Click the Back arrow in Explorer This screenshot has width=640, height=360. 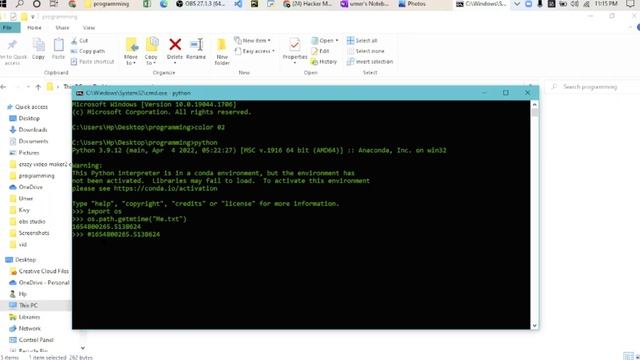point(3,87)
